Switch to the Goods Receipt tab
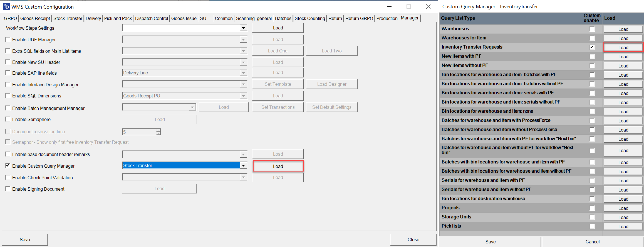This screenshot has height=247, width=644. tap(35, 18)
